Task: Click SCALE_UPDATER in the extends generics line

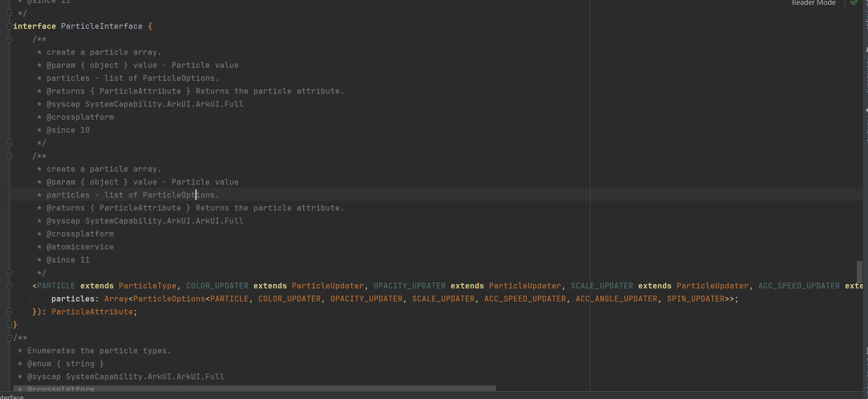Action: [602, 286]
